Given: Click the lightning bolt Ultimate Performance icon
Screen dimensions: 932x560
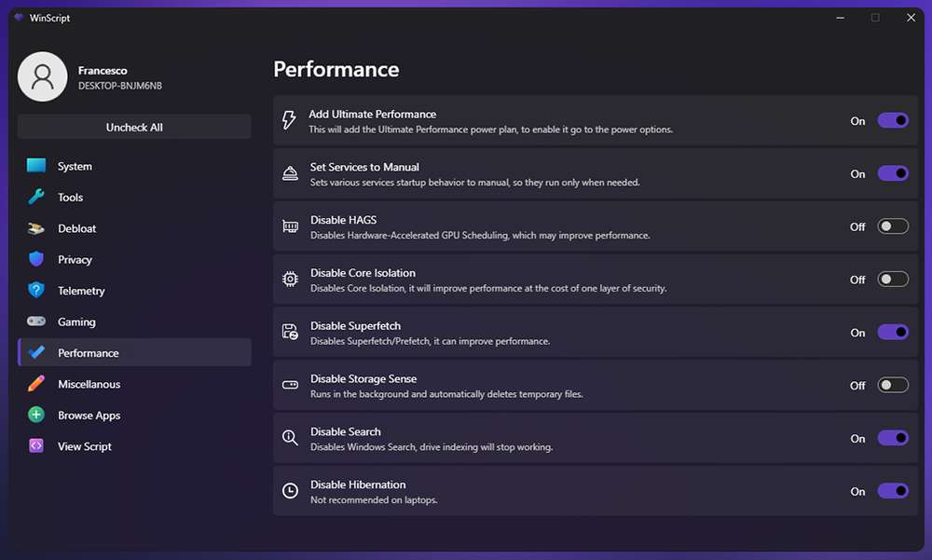Looking at the screenshot, I should [x=289, y=120].
